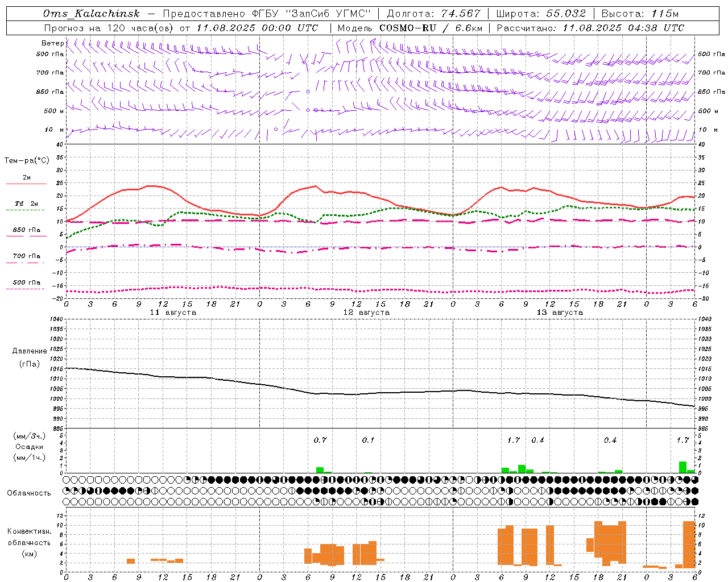Select the model label COSMO-RU / 6.6км

(x=409, y=28)
